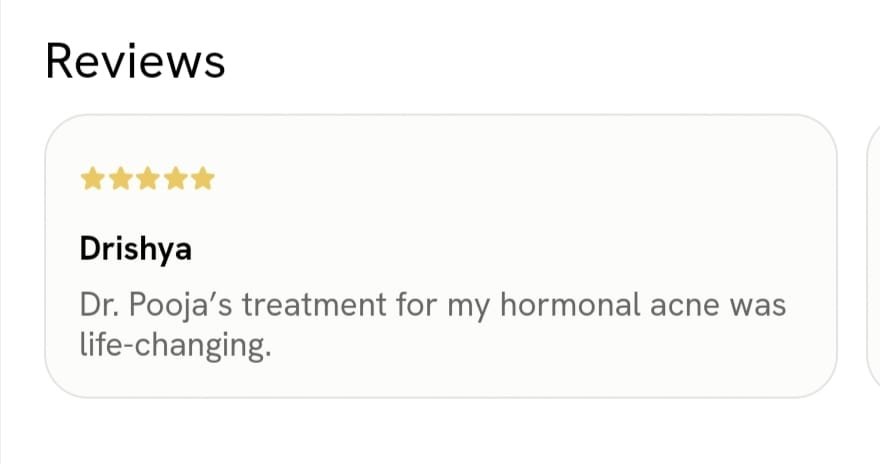This screenshot has width=880, height=464.
Task: Click the Reviews section heading
Action: pyautogui.click(x=135, y=62)
